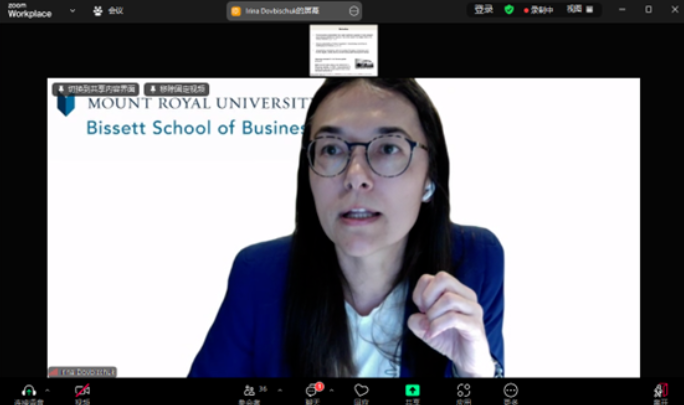Open the Apps panel

(x=463, y=391)
